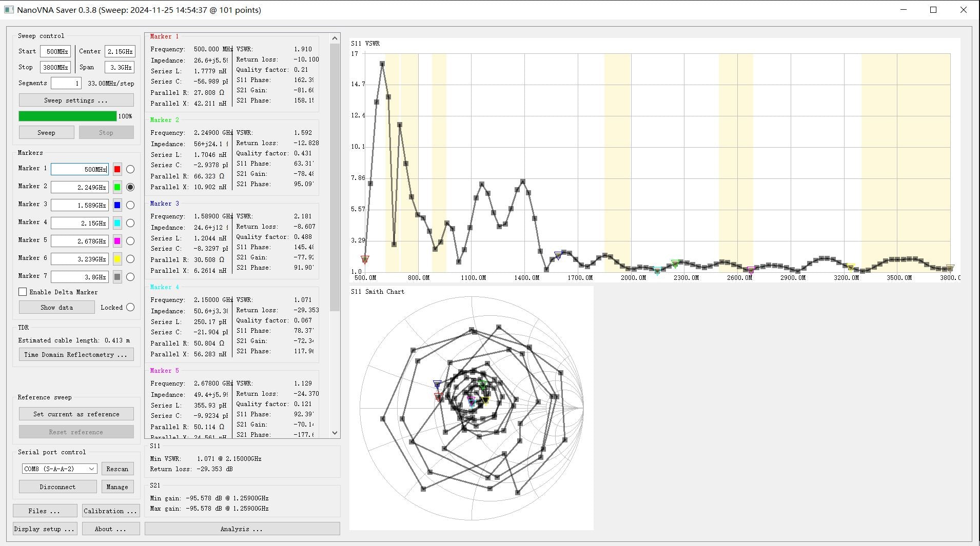Click the Stop frequency field
This screenshot has height=546, width=980.
pos(55,67)
